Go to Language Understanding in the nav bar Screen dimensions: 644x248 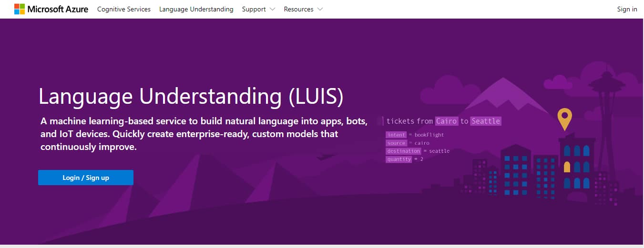tap(196, 9)
